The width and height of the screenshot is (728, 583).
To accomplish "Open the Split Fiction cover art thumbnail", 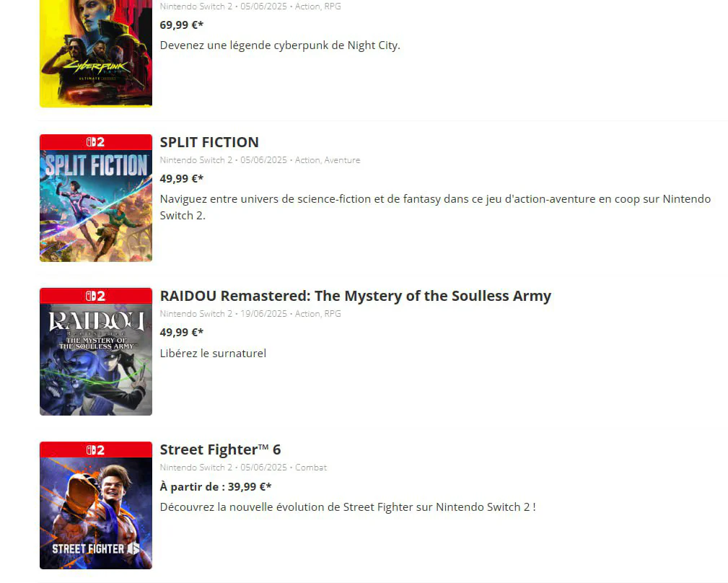I will (x=95, y=206).
